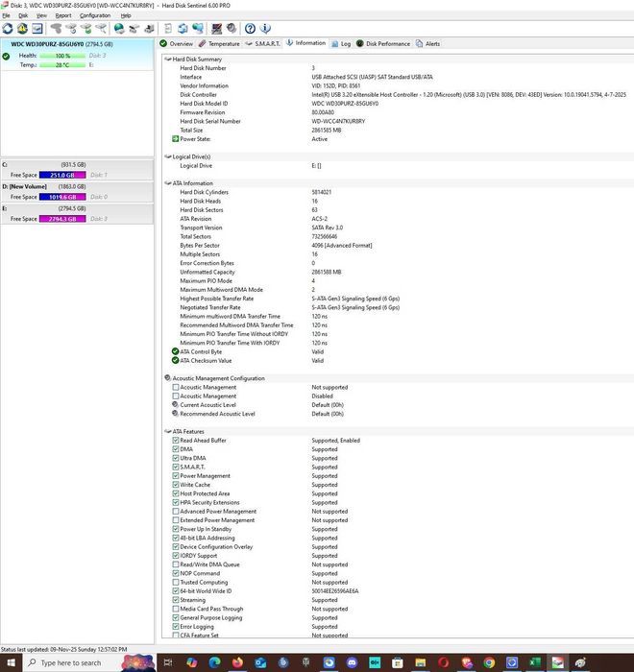Switch to the Disk Performance tab
Viewport: 634px width, 672px height.
click(x=383, y=44)
